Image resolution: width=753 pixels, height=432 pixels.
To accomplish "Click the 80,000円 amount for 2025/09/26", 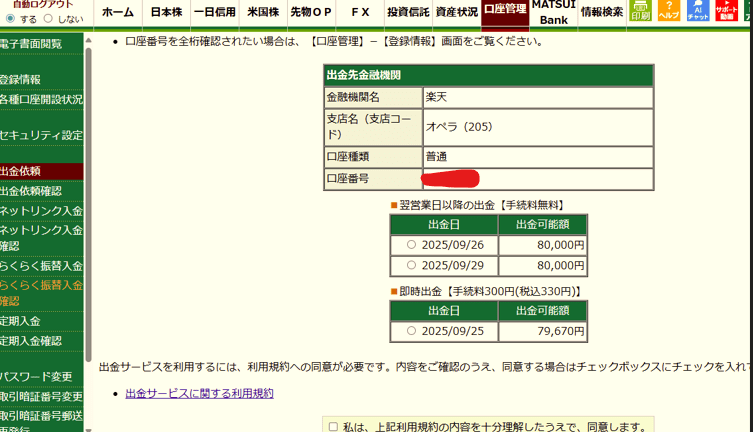I will pos(543,245).
